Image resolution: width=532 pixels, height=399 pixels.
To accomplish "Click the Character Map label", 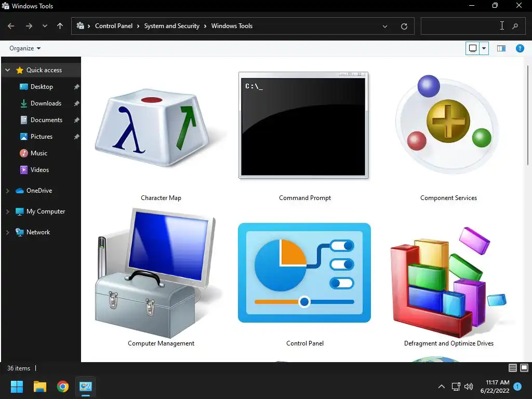I will point(161,198).
